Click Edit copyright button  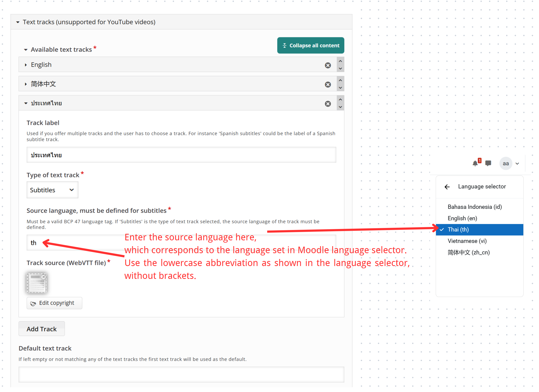pyautogui.click(x=54, y=303)
